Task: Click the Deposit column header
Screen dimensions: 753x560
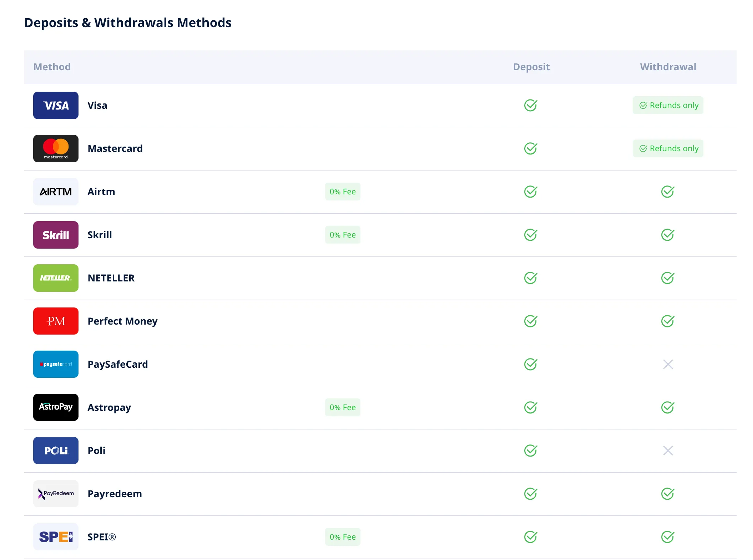Action: click(531, 67)
